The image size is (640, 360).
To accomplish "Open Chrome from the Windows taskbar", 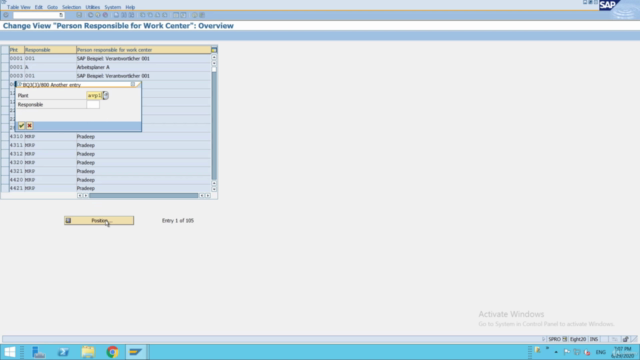I will [112, 352].
